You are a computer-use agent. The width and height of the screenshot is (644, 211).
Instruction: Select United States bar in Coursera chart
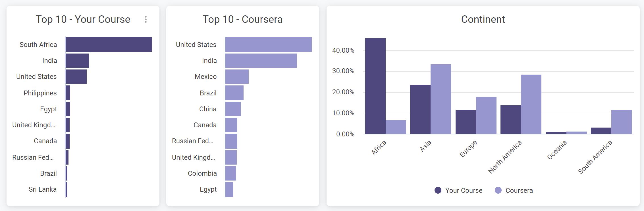click(268, 44)
